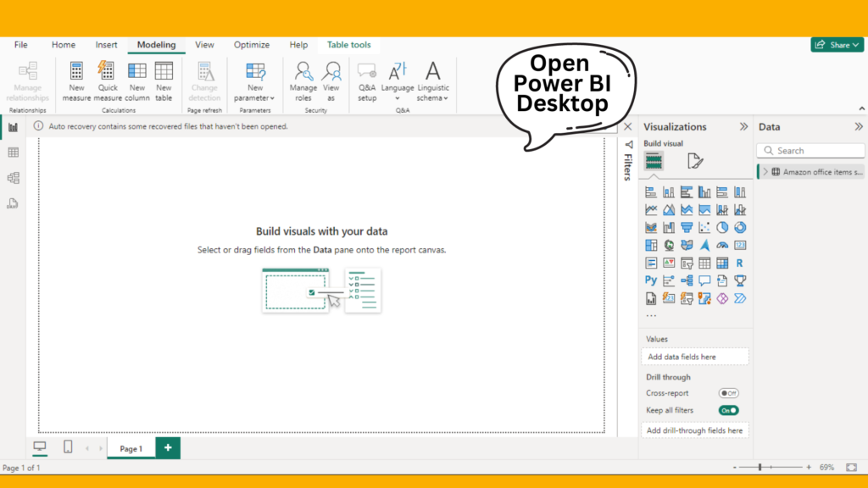The height and width of the screenshot is (488, 868).
Task: Switch to Table view in left sidebar
Action: [x=14, y=152]
